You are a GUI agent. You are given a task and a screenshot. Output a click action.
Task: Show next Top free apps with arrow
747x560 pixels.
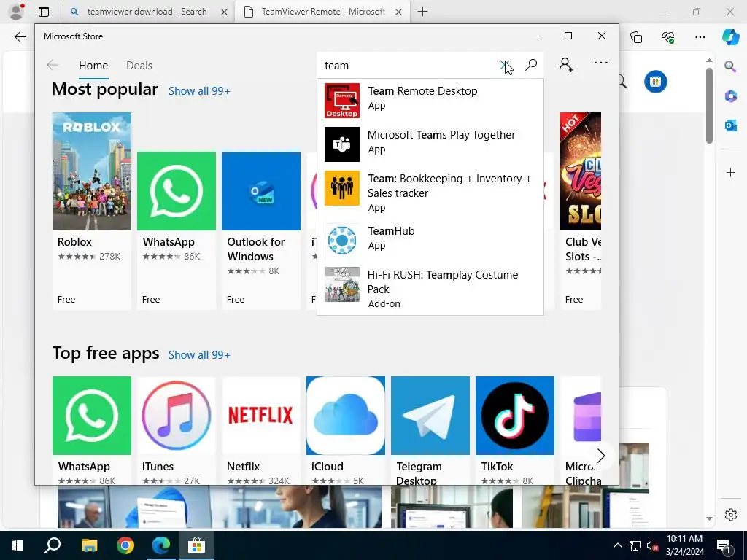click(x=601, y=456)
